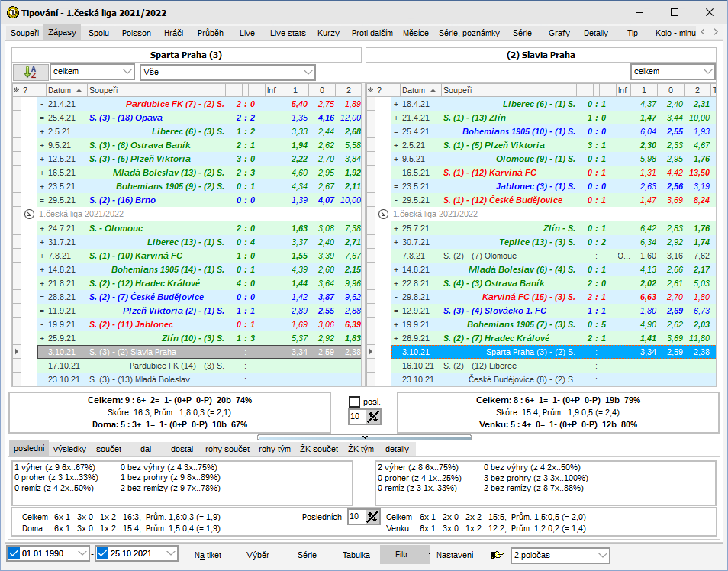The height and width of the screenshot is (571, 728).
Task: Click the application icon in the title bar
Action: coord(13,12)
